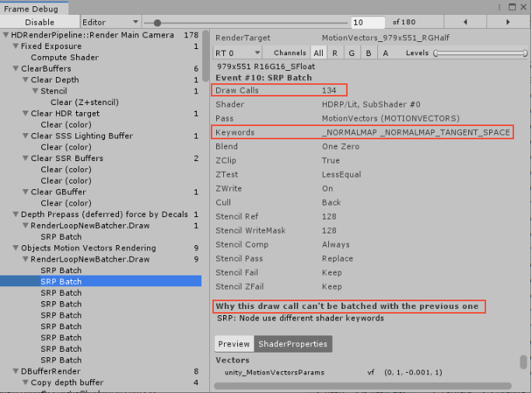Screen dimensions: 532x393
Task: Select Clear (color) under Clear HDR target
Action: 66,125
